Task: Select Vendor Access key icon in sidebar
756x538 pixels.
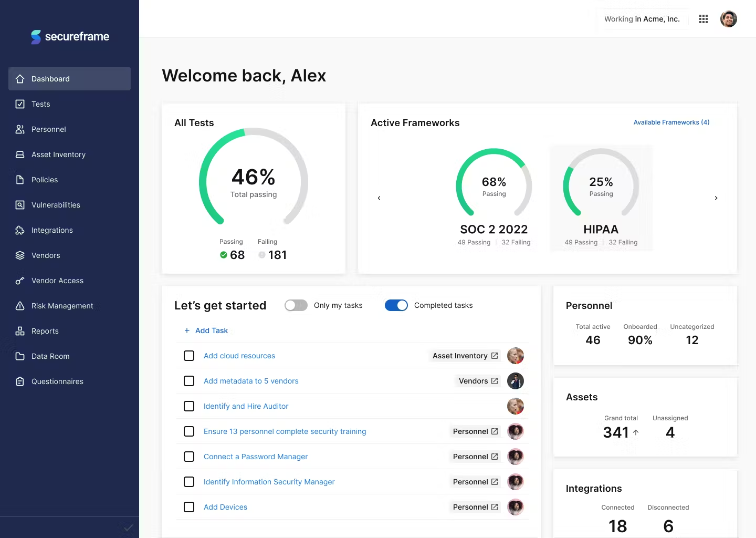Action: click(x=19, y=281)
